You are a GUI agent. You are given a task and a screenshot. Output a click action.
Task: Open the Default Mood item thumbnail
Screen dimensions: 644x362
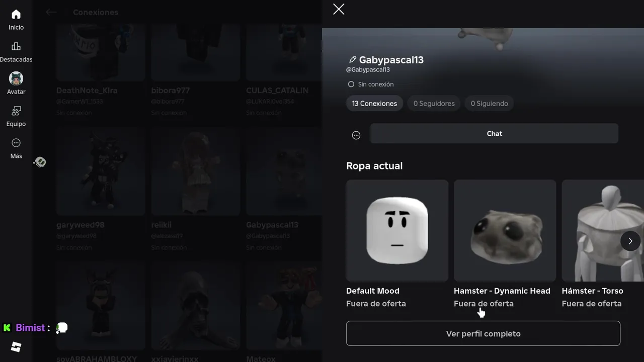tap(397, 230)
